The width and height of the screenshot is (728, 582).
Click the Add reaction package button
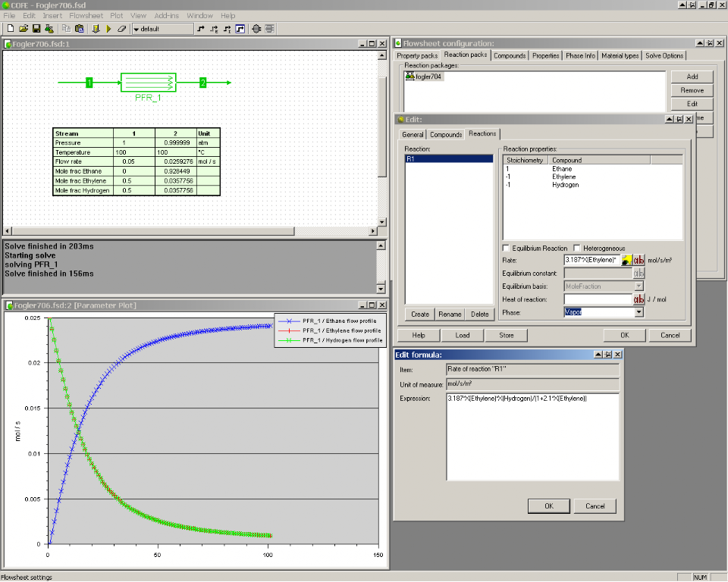coord(692,77)
